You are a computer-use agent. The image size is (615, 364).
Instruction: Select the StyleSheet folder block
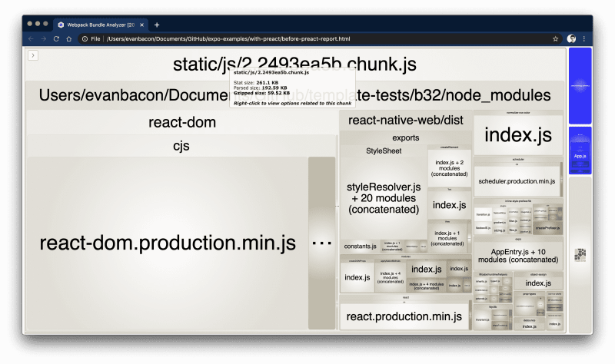(x=384, y=151)
